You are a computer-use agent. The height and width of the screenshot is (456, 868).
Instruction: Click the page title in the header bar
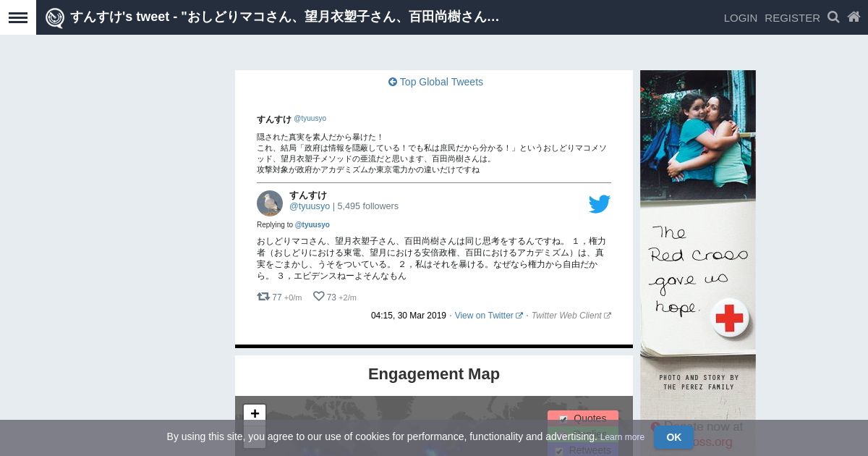285,17
